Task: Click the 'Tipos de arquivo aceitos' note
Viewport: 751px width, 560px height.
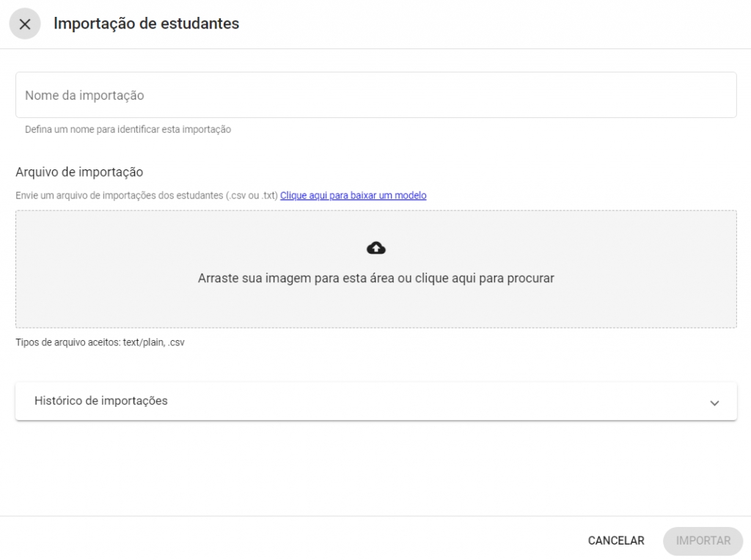Action: tap(66, 342)
